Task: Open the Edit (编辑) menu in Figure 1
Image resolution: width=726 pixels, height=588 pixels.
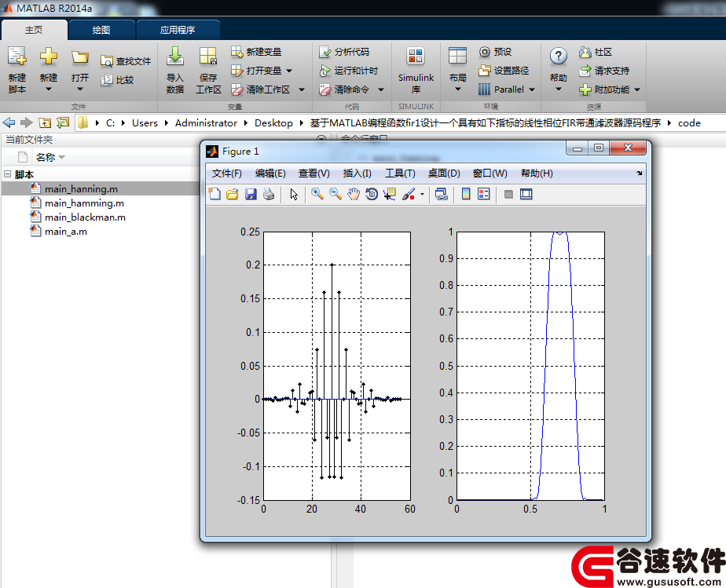Action: (x=270, y=173)
